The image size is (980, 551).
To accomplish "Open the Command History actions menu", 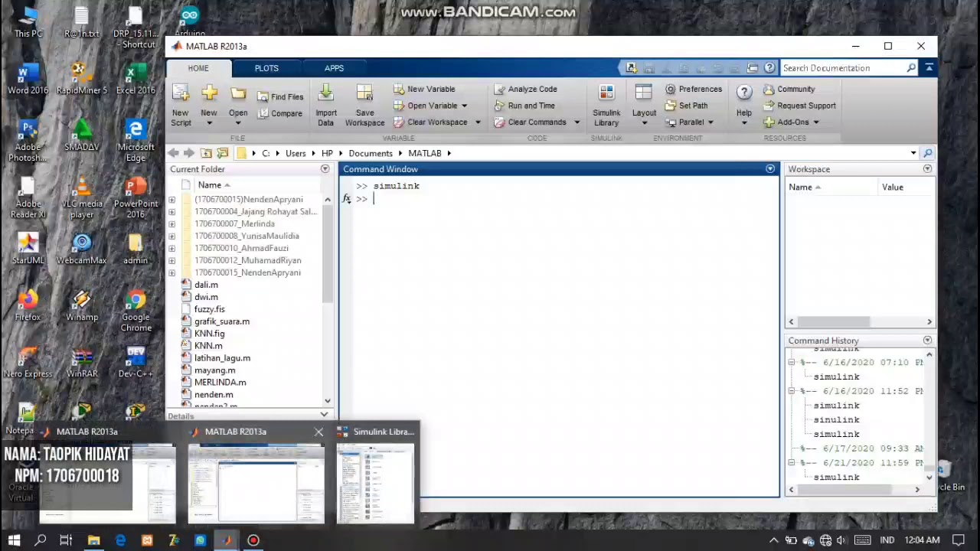I will pyautogui.click(x=927, y=341).
